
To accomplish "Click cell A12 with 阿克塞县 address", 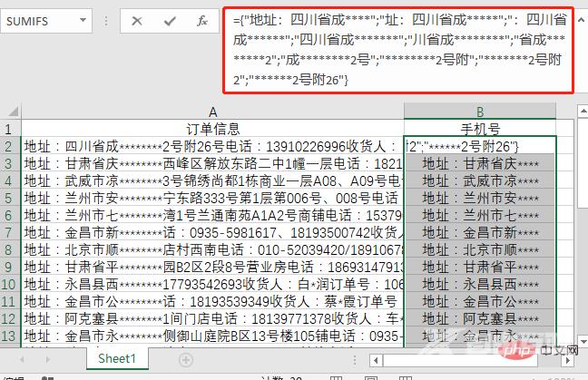I will click(x=212, y=318).
